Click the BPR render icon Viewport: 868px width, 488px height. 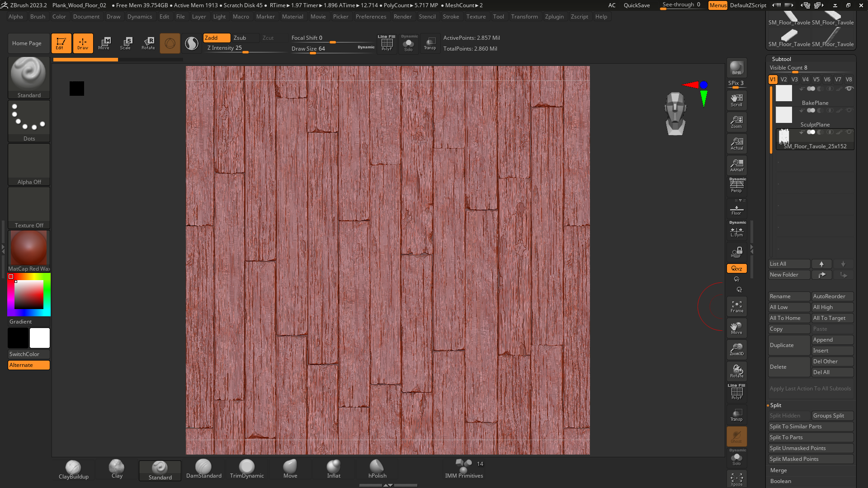(736, 67)
